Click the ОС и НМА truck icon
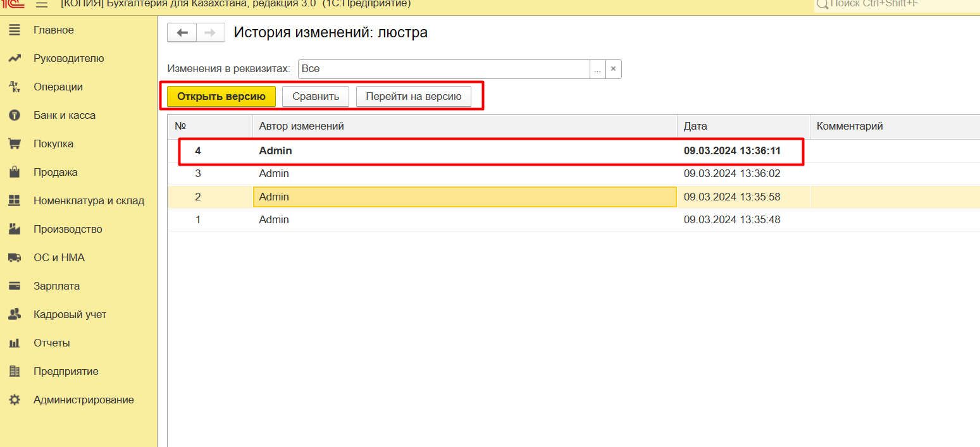Screen dimensions: 980x447 [x=15, y=258]
